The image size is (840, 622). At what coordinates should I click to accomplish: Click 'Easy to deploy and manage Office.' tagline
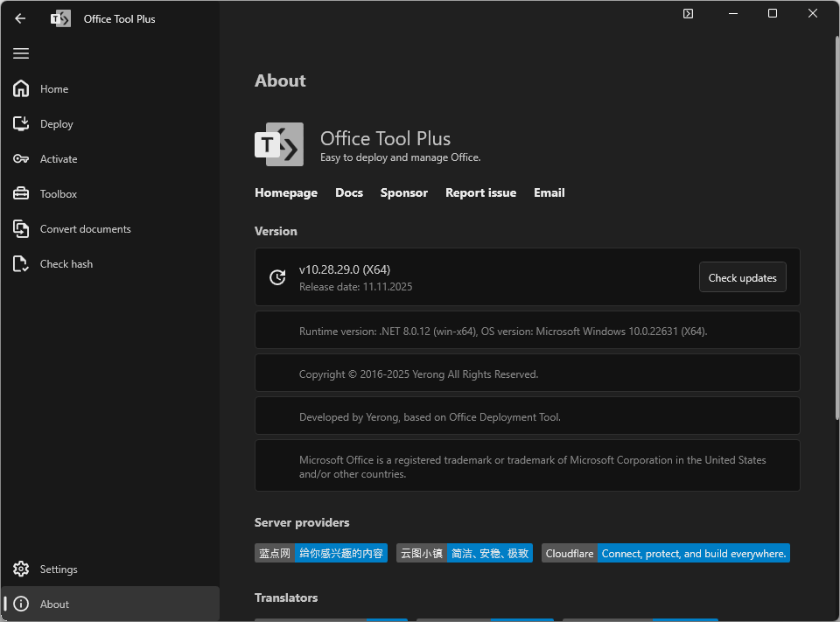pos(400,157)
